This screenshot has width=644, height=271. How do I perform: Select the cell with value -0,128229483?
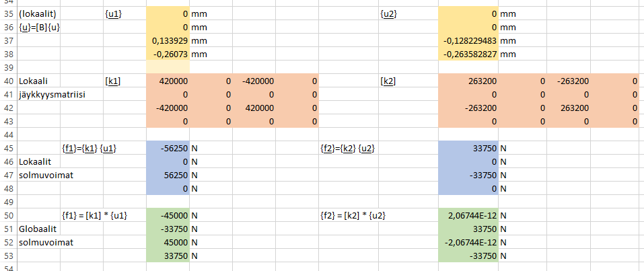coord(468,41)
